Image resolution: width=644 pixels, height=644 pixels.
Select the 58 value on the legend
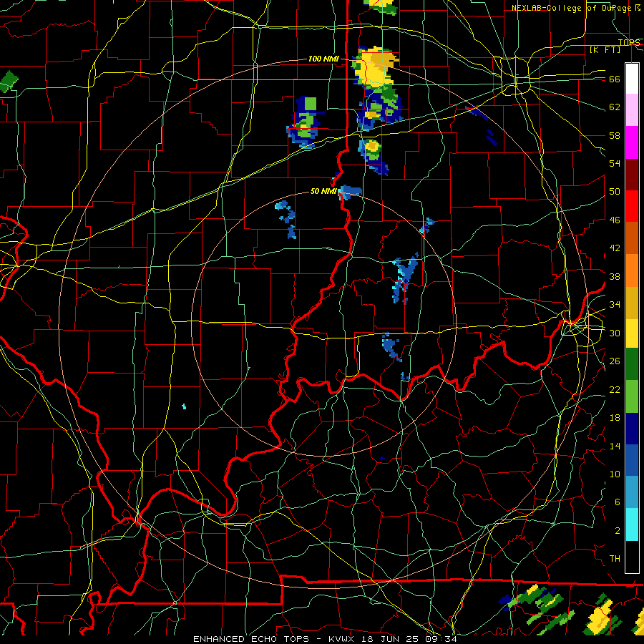click(615, 135)
